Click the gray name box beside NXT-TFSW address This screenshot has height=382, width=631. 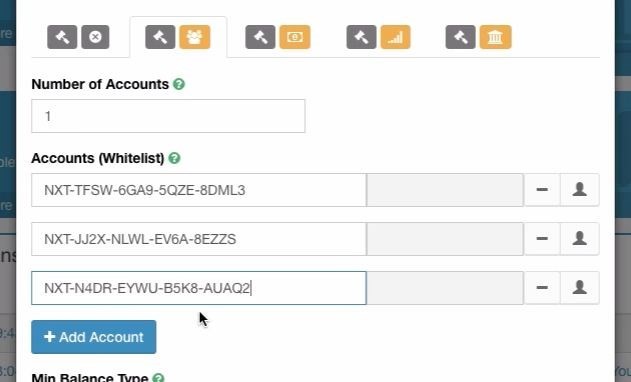[445, 190]
